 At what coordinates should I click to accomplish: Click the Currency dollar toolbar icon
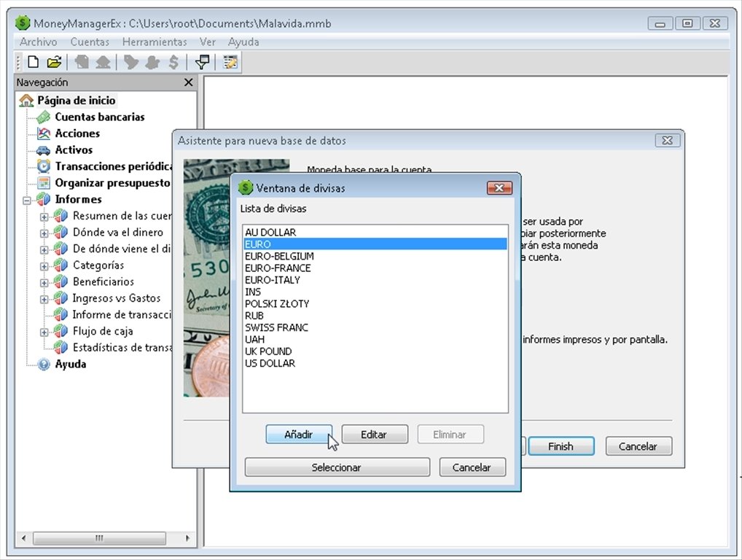tap(173, 62)
